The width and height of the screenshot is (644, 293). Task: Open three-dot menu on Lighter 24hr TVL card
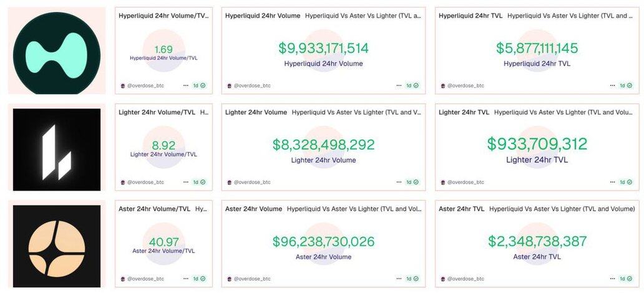612,182
